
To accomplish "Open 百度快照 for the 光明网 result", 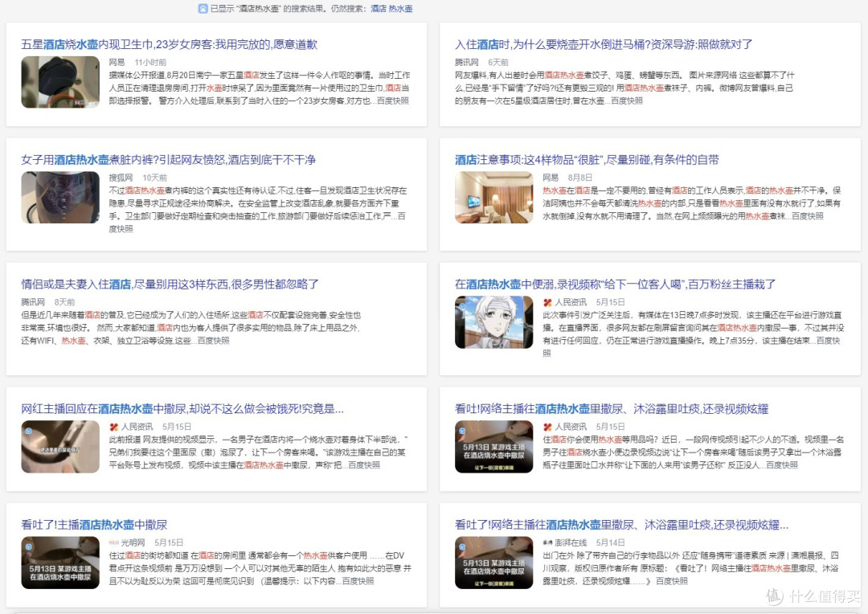I will (x=358, y=581).
